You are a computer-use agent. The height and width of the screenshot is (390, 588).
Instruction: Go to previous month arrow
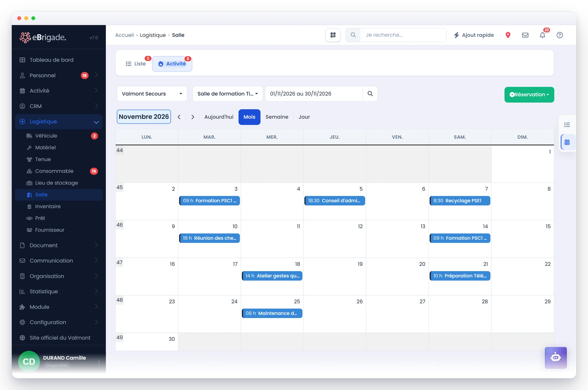(179, 117)
